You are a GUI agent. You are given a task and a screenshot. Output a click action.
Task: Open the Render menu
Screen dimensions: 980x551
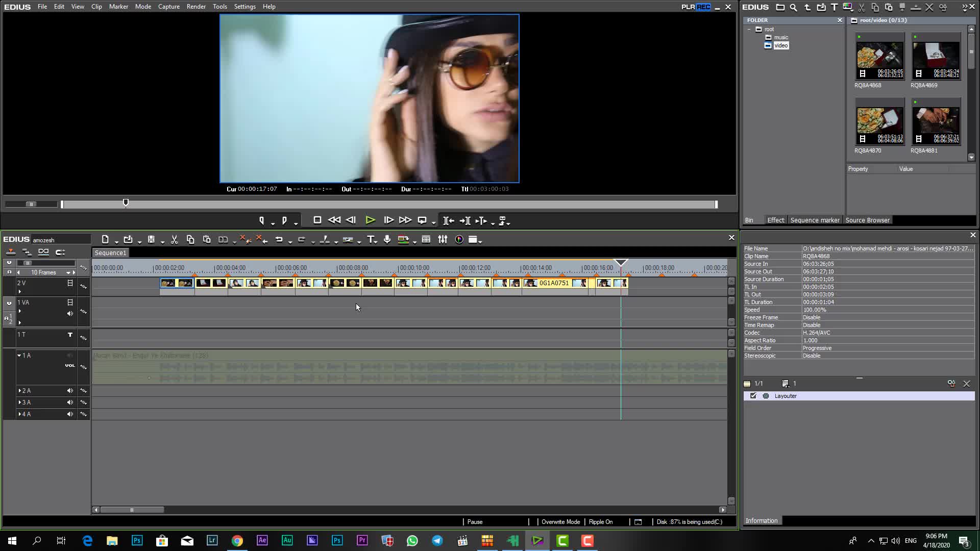[196, 7]
